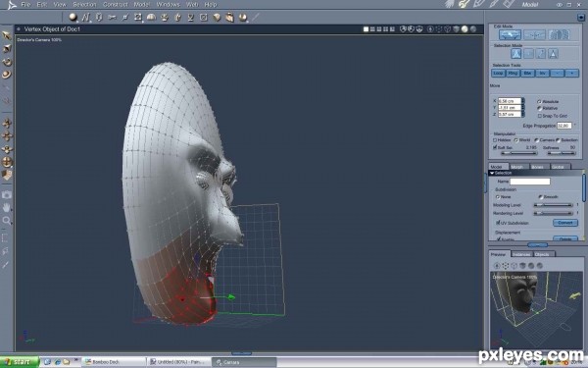
Task: Select the hand pan tool in left toolbar
Action: point(7,207)
